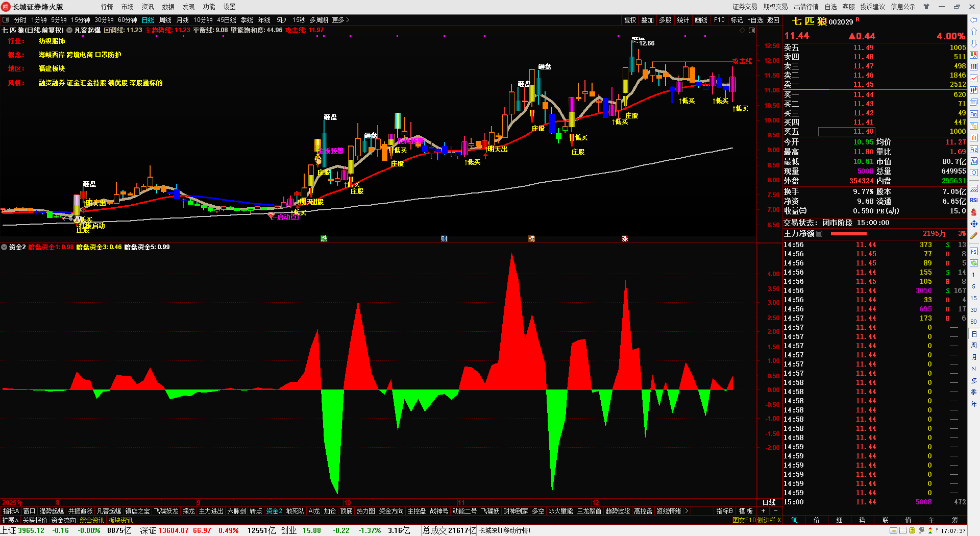Screen dimensions: 980x536
Task: Click the down arrow icon in right sidebar
Action: click(x=974, y=43)
